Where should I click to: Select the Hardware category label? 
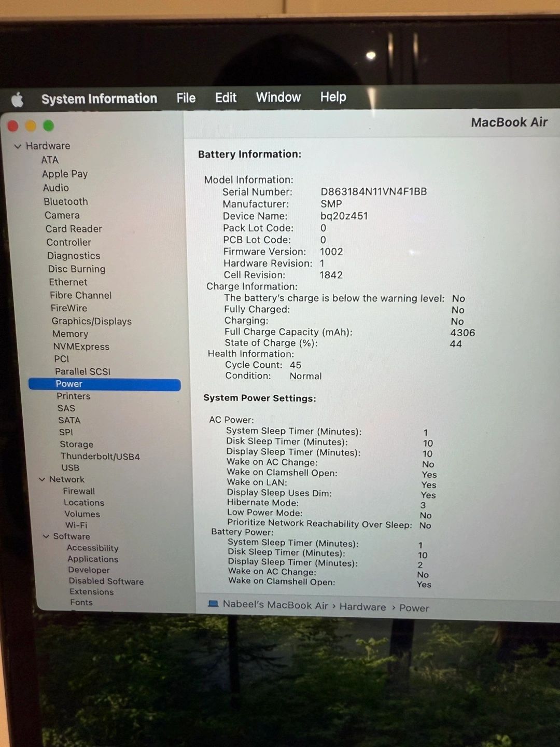[48, 146]
